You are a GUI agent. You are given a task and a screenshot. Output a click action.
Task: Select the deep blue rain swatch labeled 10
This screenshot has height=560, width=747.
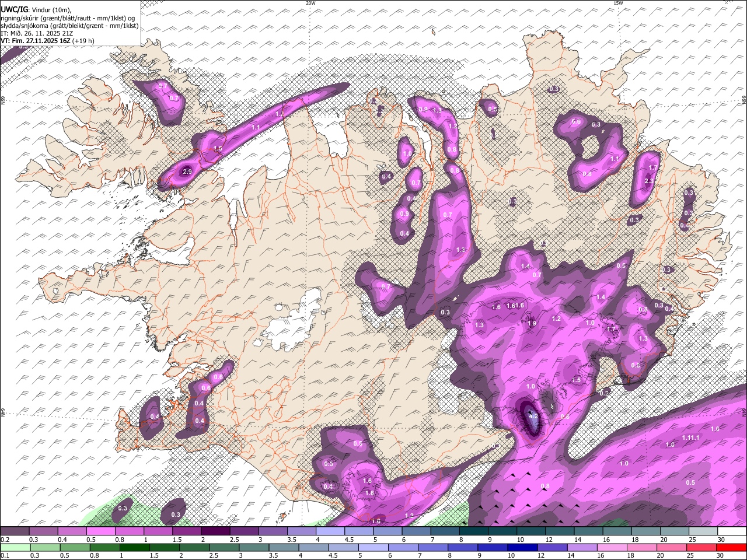(522, 547)
